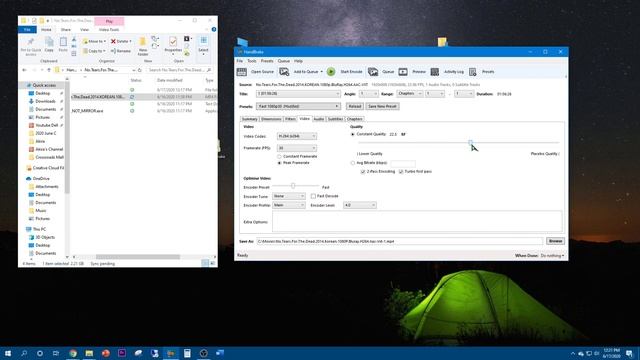Open the Presets dropdown showing Fast 1080p30
640x360 pixels.
[298, 106]
